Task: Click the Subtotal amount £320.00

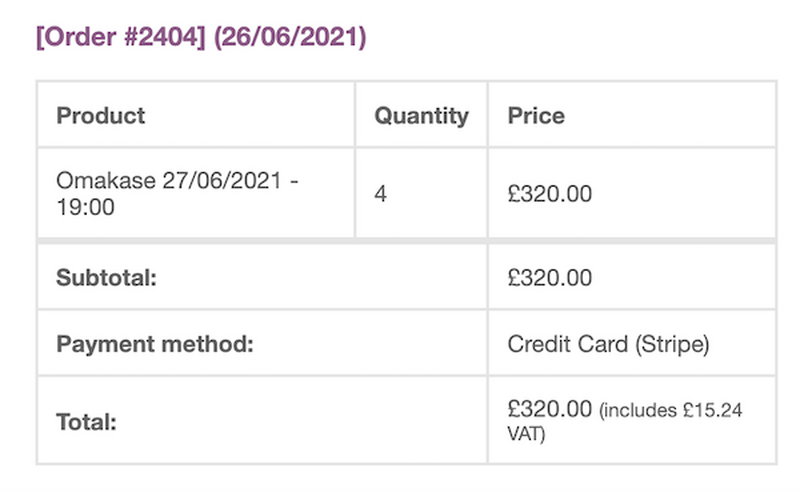Action: [x=550, y=278]
